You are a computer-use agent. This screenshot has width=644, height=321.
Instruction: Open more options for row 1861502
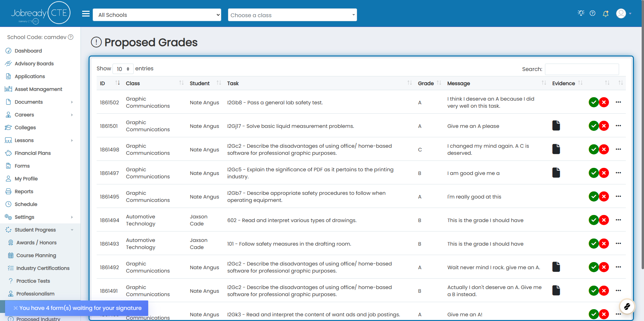pyautogui.click(x=618, y=102)
